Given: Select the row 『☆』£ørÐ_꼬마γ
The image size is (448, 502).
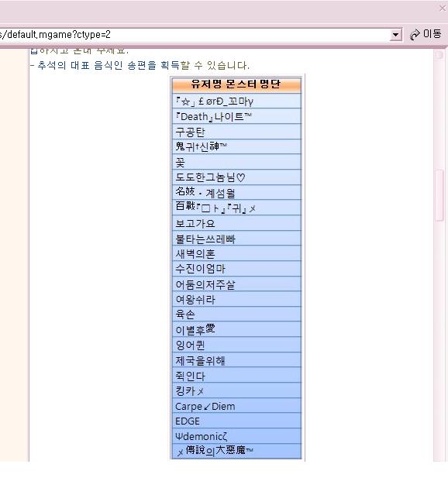Looking at the screenshot, I should coord(236,101).
